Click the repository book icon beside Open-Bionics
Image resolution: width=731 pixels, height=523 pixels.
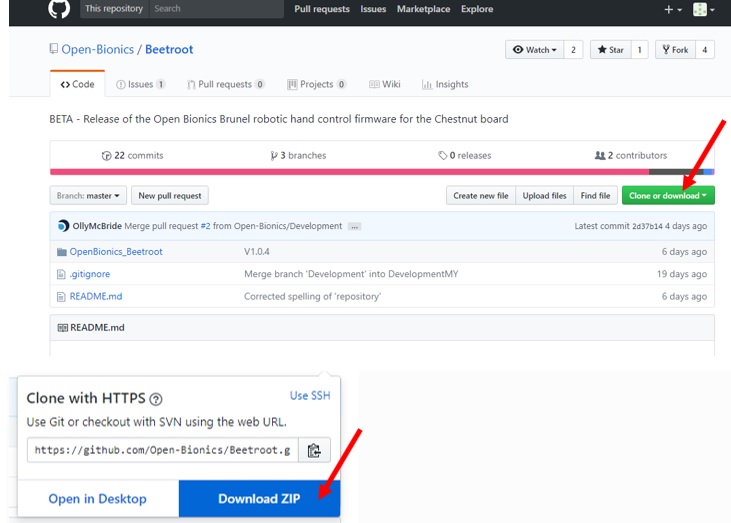(54, 48)
